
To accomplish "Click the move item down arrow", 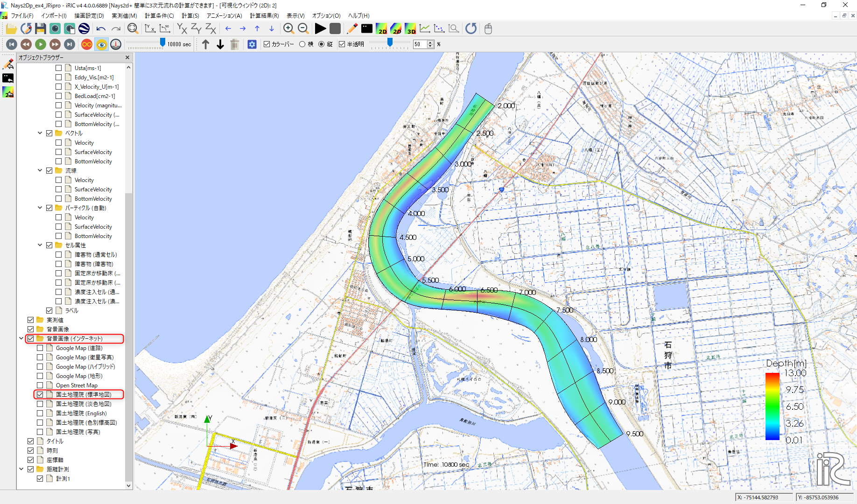I will 220,44.
